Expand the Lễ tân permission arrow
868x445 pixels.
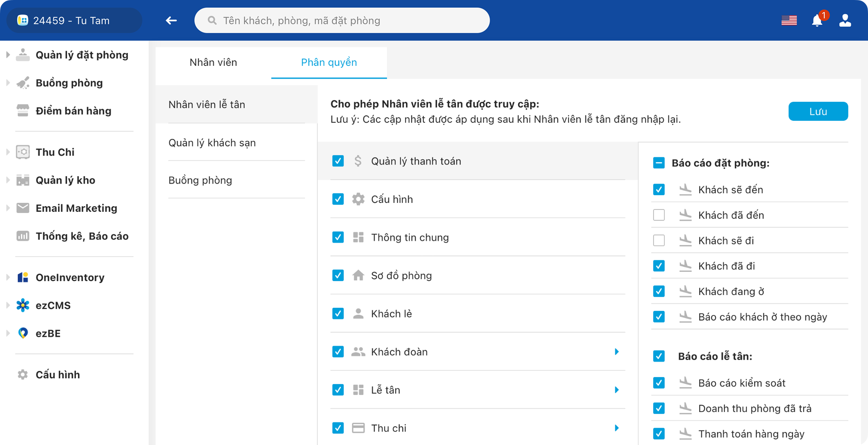tap(617, 390)
